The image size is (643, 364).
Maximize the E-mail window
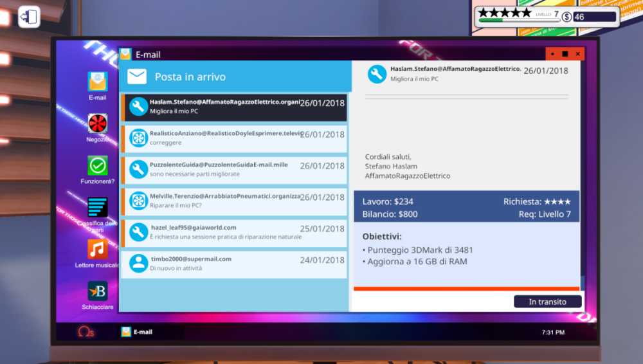click(565, 54)
